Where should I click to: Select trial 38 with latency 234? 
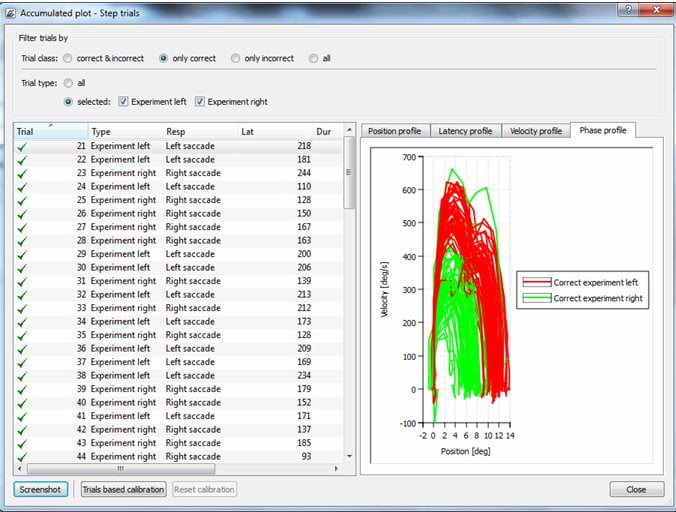[179, 376]
